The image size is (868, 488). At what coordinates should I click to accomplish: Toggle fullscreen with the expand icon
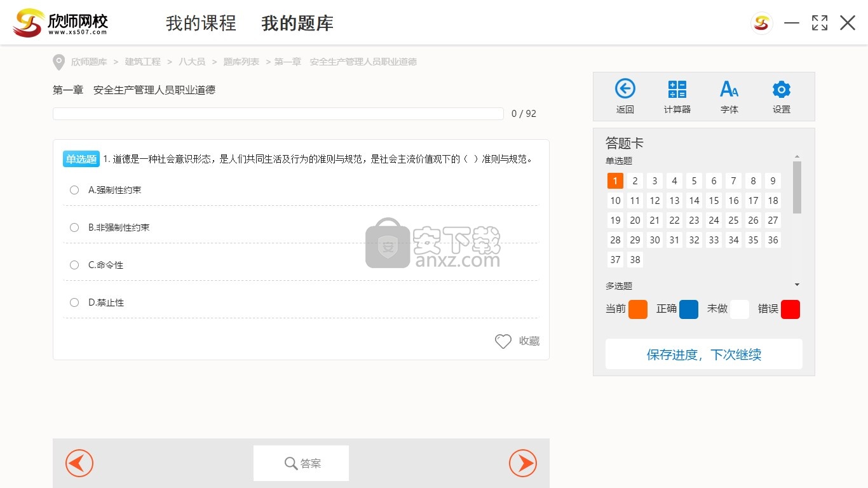[x=820, y=23]
